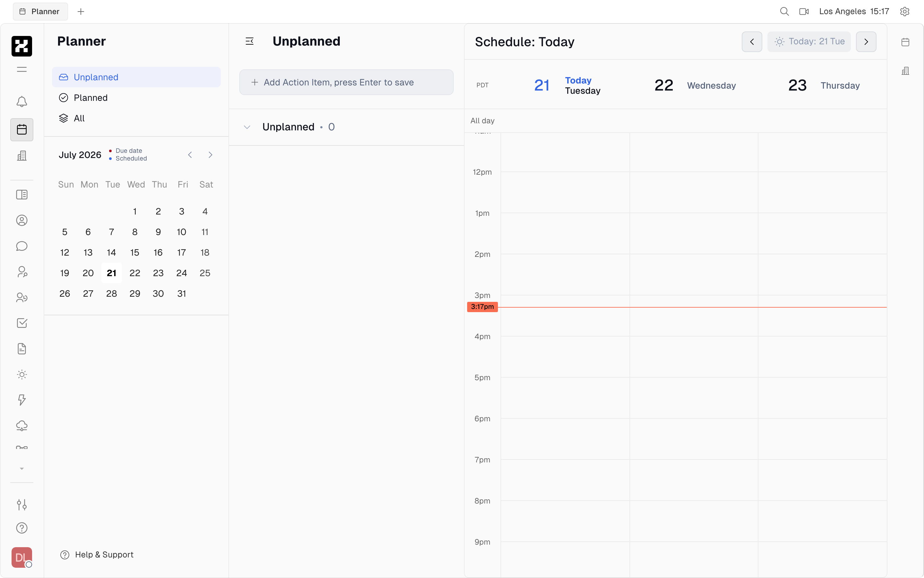The image size is (924, 578).
Task: Click the All day row label
Action: [x=482, y=121]
